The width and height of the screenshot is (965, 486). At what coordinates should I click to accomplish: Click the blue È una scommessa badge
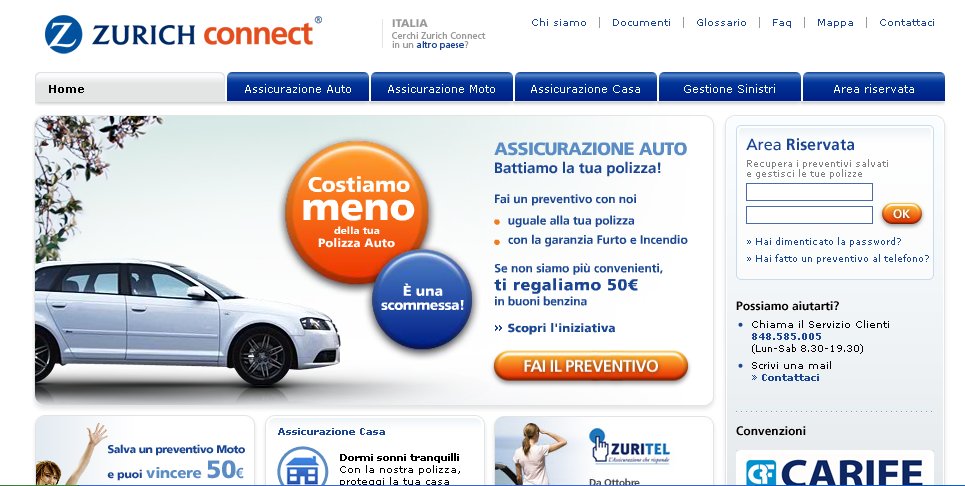422,299
